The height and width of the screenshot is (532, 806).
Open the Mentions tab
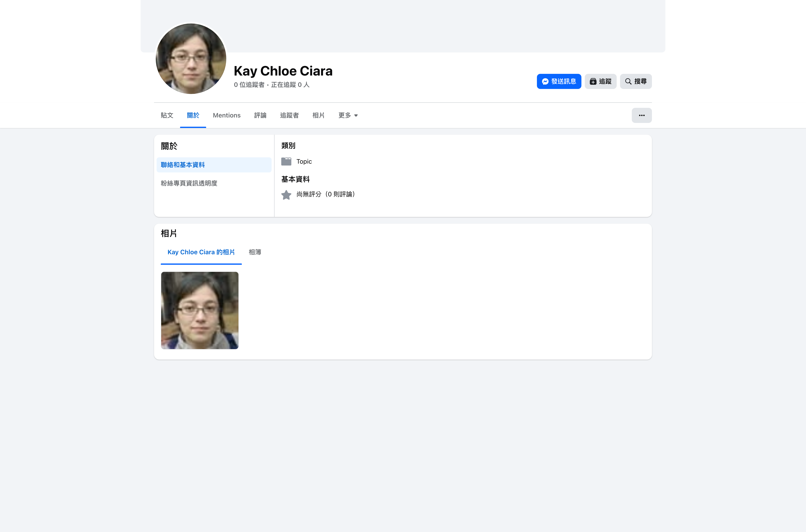click(226, 115)
